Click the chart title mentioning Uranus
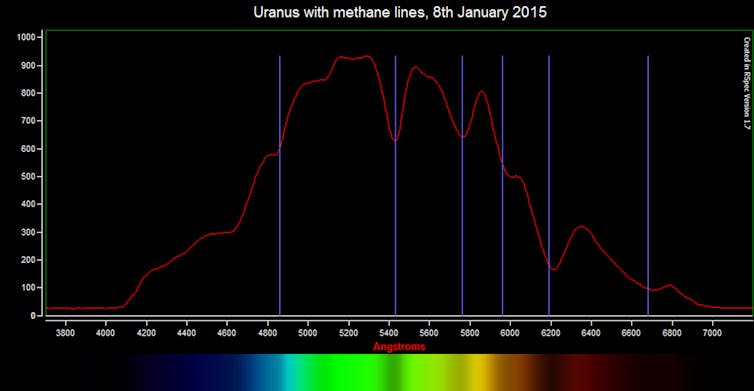The height and width of the screenshot is (391, 754). click(x=400, y=12)
